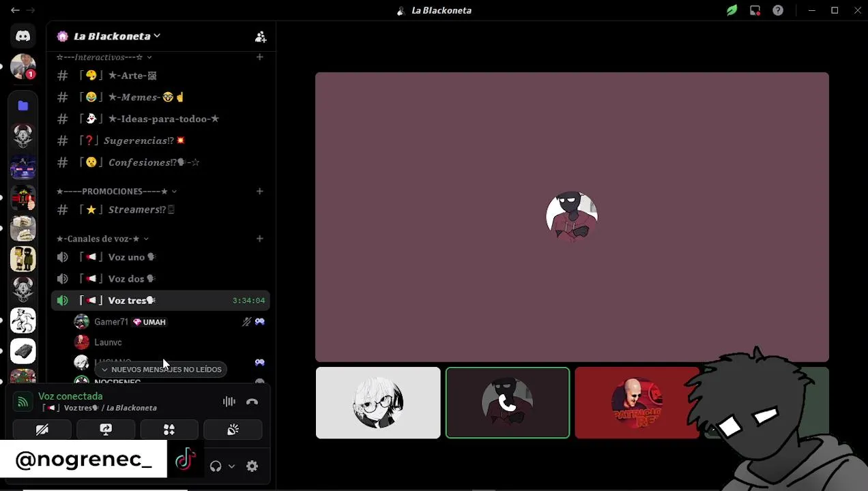Select the red Patricio participant tile
Screen dimensions: 868x491
pos(637,403)
